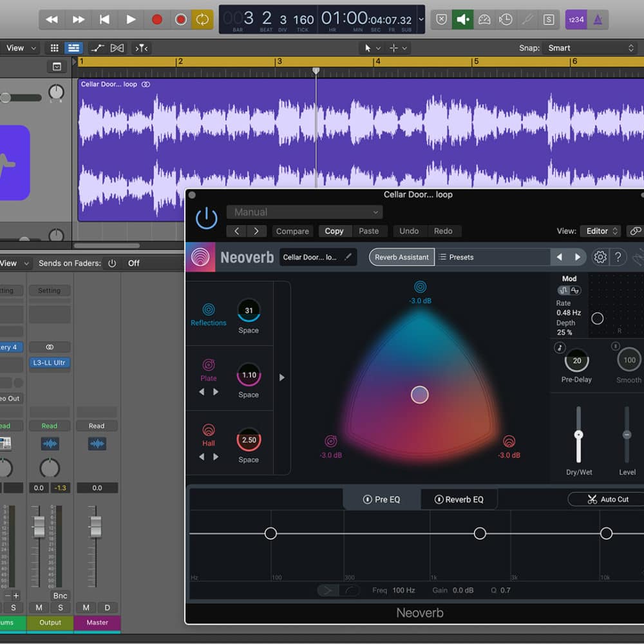This screenshot has width=644, height=644.
Task: Select the next Neoverb preset arrow
Action: pyautogui.click(x=578, y=257)
